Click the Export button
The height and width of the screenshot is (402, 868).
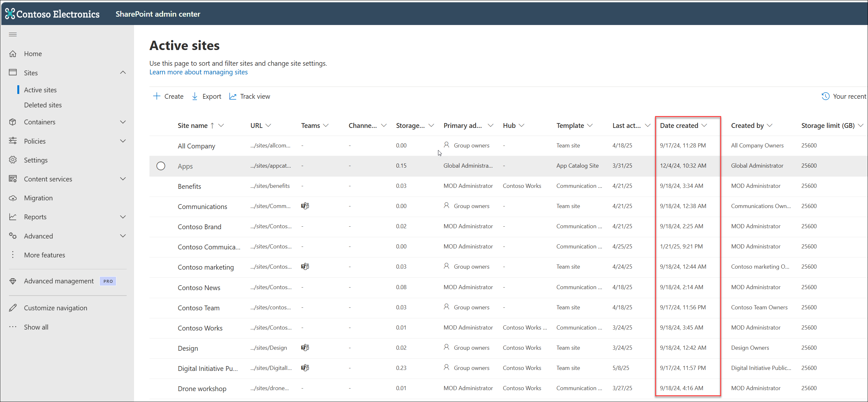[x=206, y=96]
